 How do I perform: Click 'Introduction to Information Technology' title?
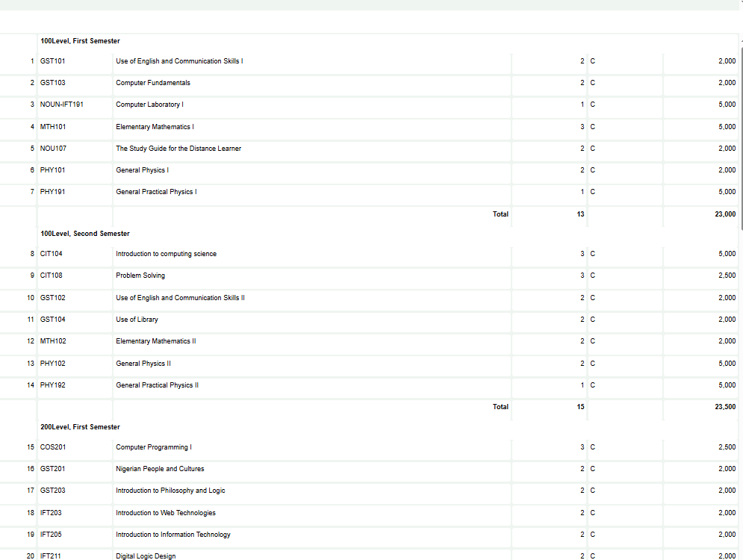173,535
